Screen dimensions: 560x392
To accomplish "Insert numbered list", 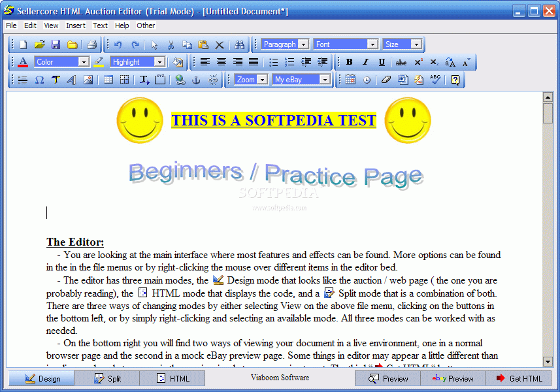I will click(289, 62).
